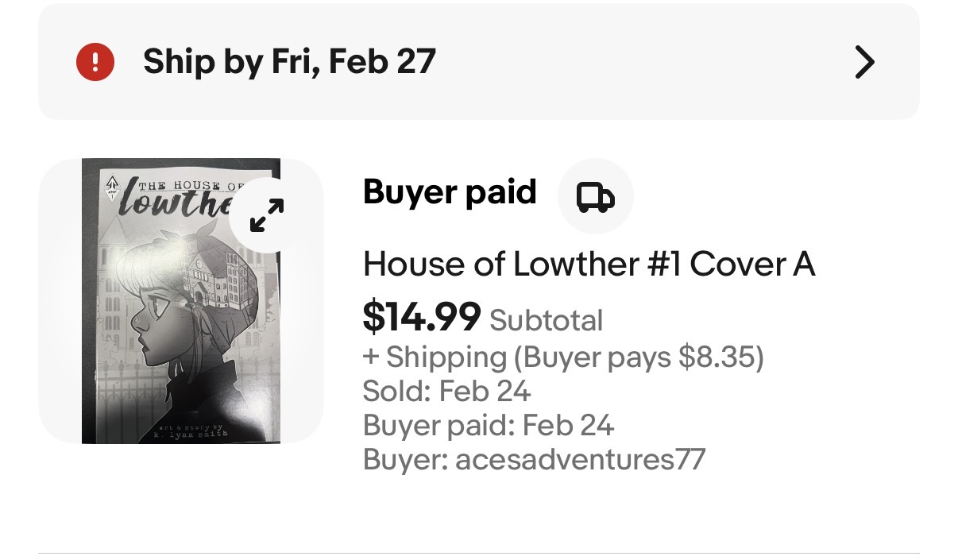Click the Subtotal label
Viewport: 958px width, 560px height.
pos(547,320)
